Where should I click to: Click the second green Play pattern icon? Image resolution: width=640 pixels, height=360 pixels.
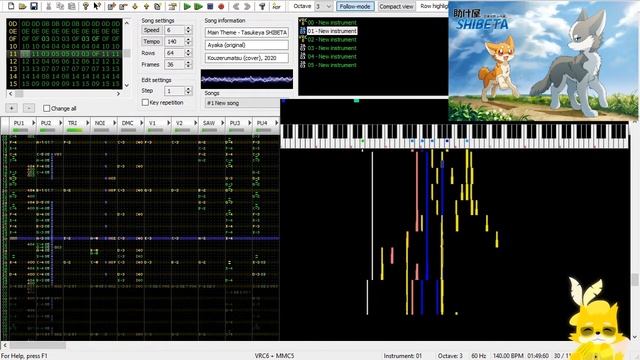pos(198,6)
